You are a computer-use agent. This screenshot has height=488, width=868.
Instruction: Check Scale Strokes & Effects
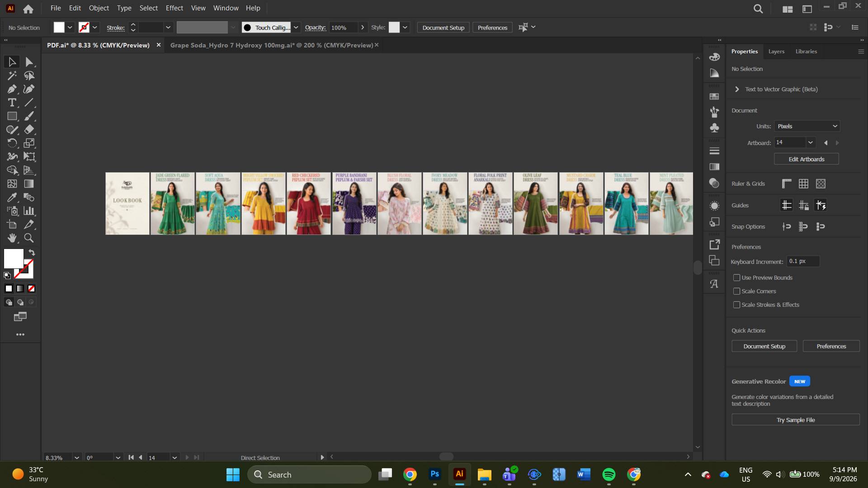pos(737,305)
